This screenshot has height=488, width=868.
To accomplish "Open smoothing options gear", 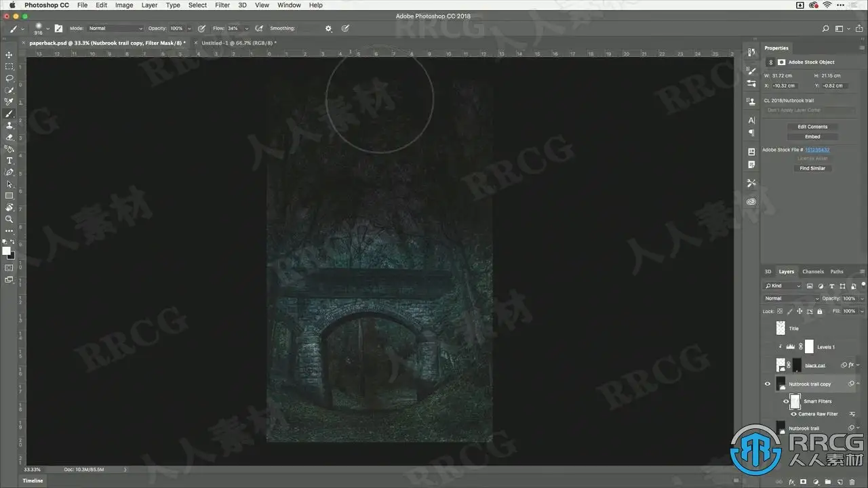I will click(x=329, y=28).
